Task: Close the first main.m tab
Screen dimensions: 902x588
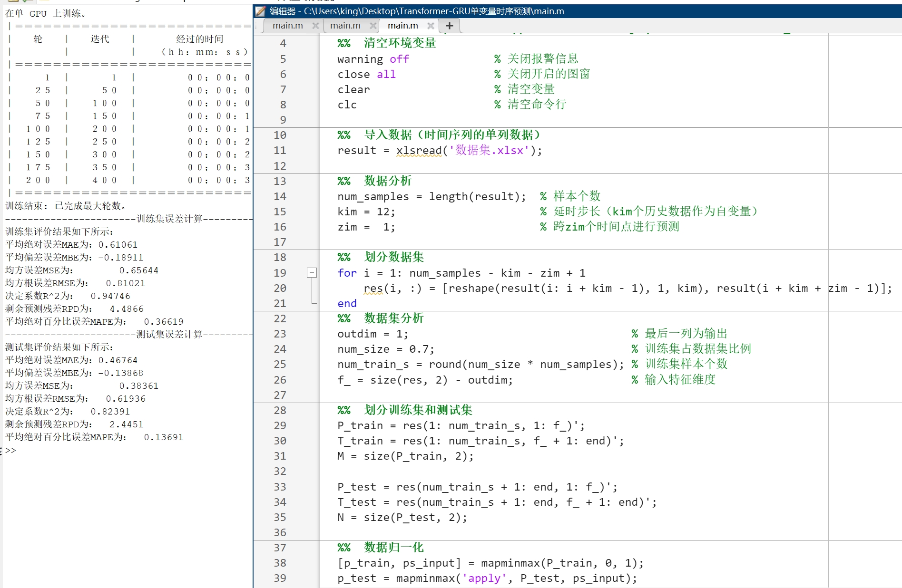Action: point(315,26)
